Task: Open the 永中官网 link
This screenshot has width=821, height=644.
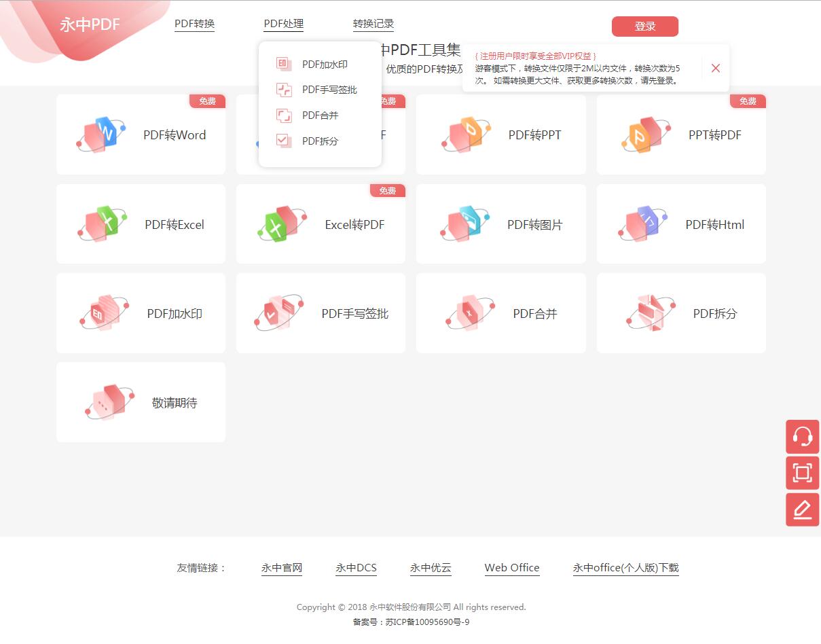Action: click(x=282, y=568)
